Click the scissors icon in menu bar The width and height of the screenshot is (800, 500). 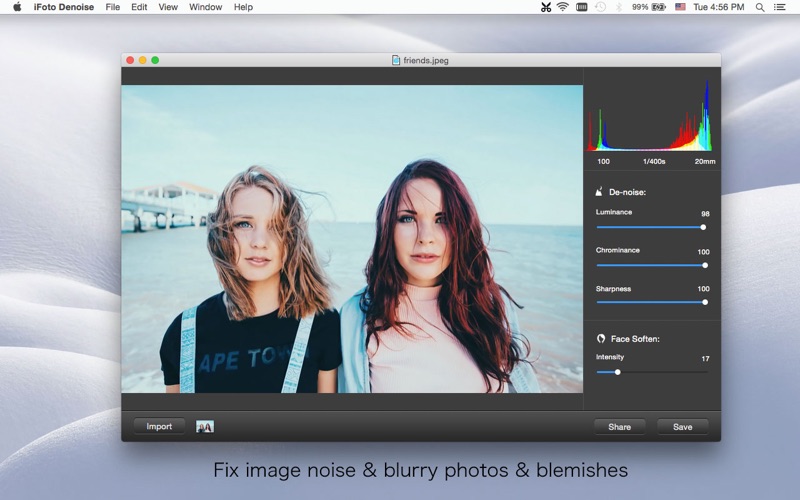click(546, 7)
